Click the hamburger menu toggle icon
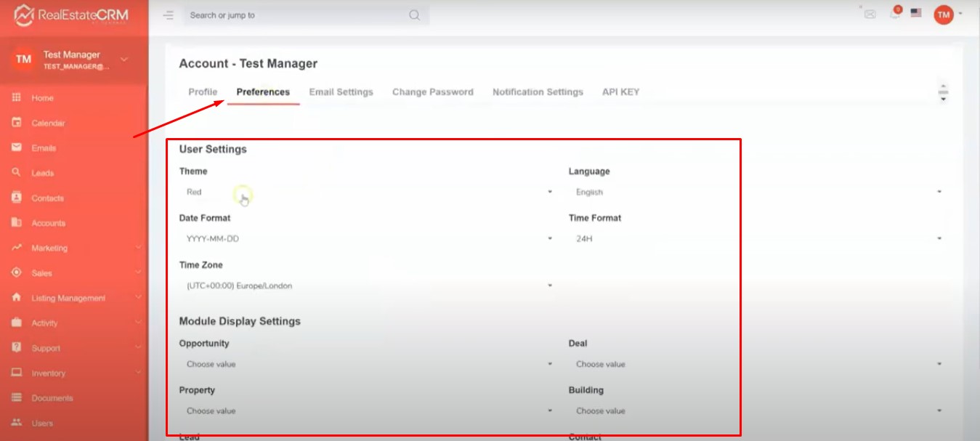This screenshot has height=441, width=980. pyautogui.click(x=169, y=15)
